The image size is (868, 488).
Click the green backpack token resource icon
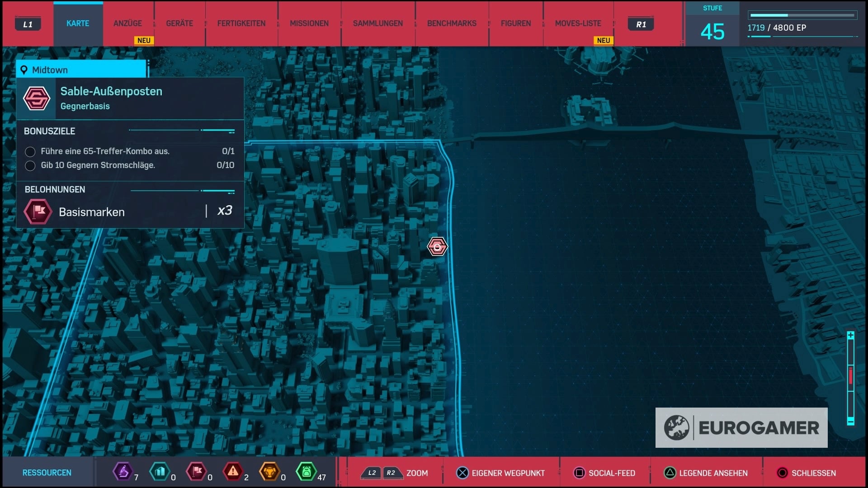[x=306, y=472]
